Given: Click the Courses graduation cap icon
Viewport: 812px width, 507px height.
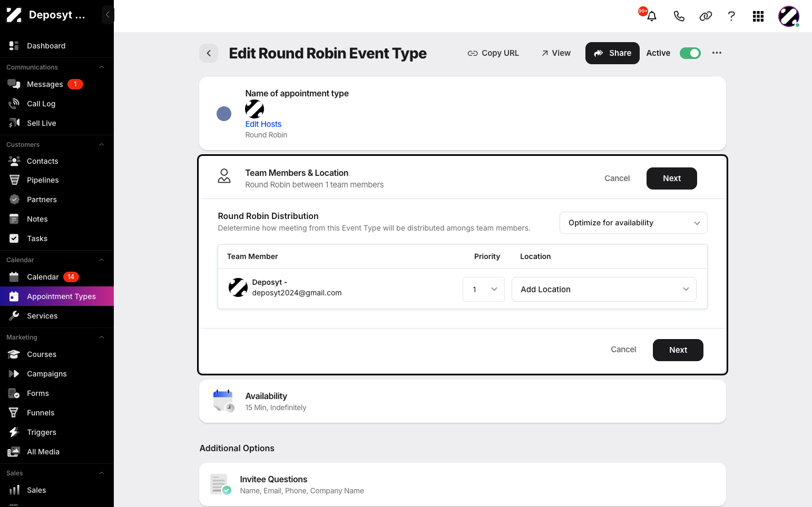Looking at the screenshot, I should [14, 354].
